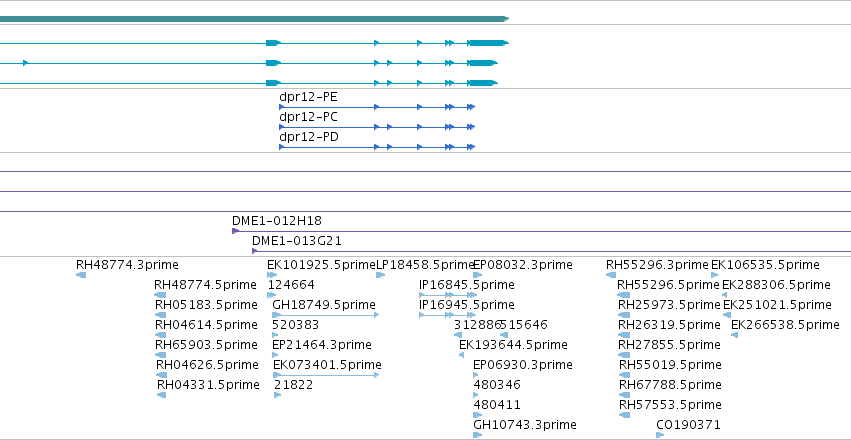The image size is (851, 440).
Task: Select the 480411 EST feature
Action: pyautogui.click(x=477, y=415)
